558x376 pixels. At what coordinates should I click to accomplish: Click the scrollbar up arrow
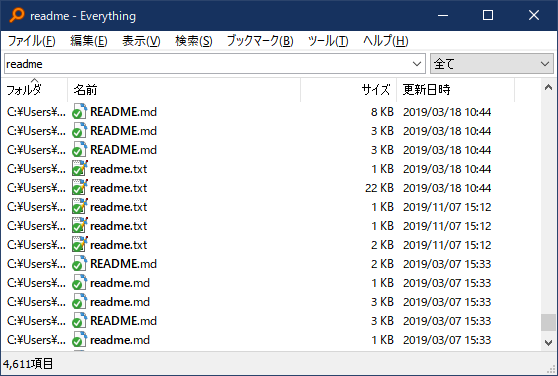548,87
